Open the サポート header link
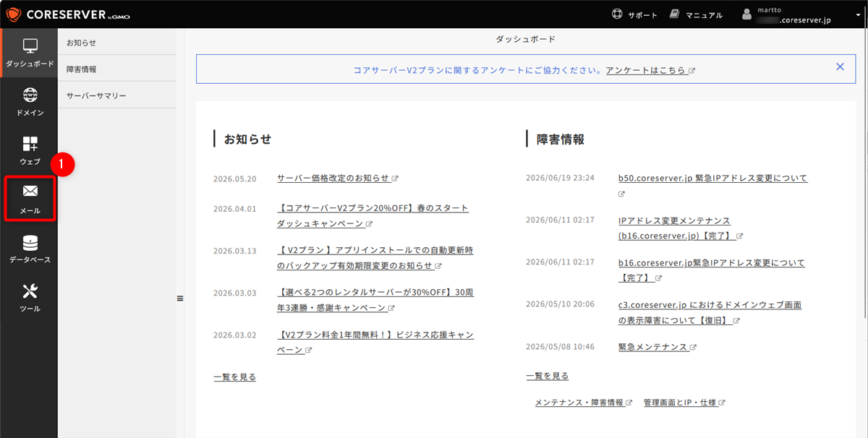 click(x=642, y=15)
